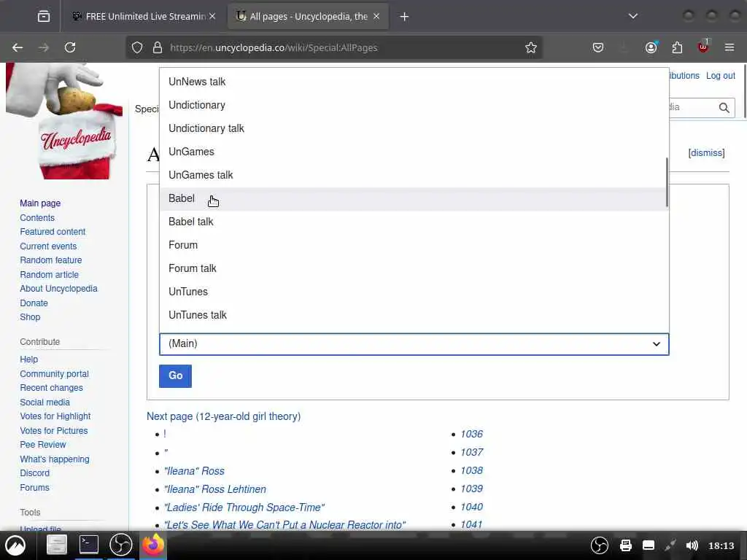Image resolution: width=747 pixels, height=560 pixels.
Task: Click the Log out link
Action: [720, 76]
